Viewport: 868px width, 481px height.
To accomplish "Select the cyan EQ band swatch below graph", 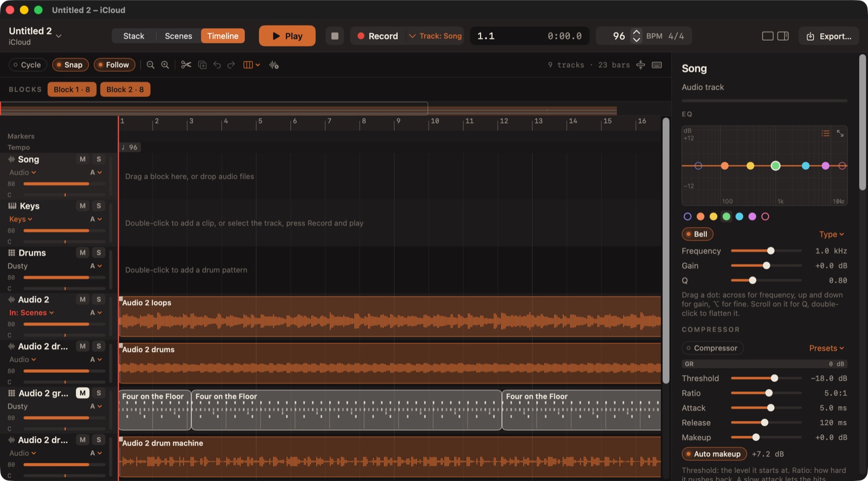I will [x=739, y=216].
